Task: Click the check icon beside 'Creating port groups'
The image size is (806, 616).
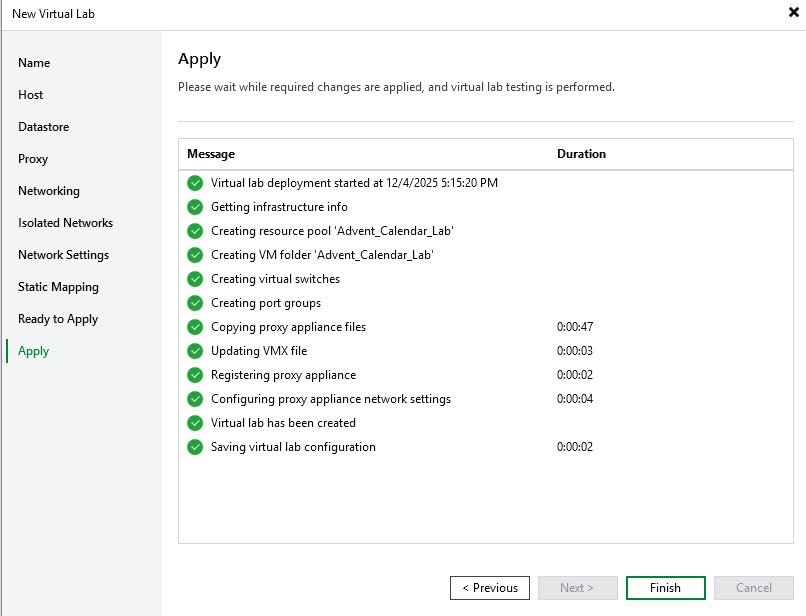Action: pyautogui.click(x=195, y=303)
